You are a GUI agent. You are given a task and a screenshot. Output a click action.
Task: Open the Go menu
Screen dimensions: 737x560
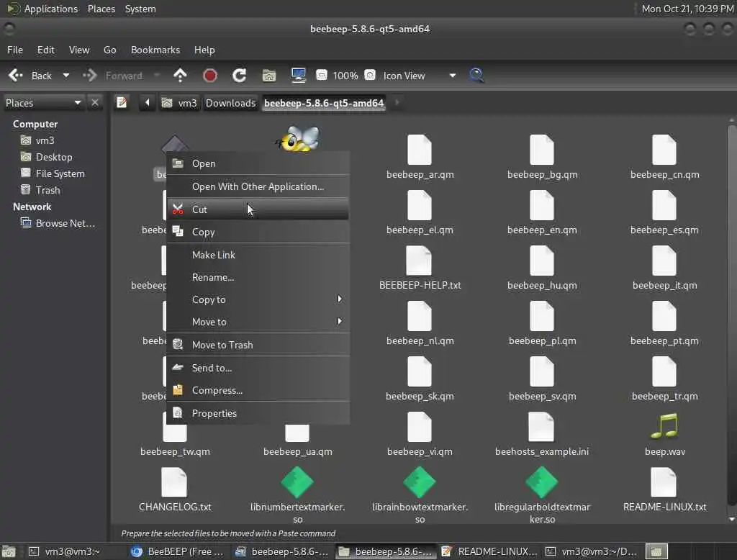pos(110,50)
